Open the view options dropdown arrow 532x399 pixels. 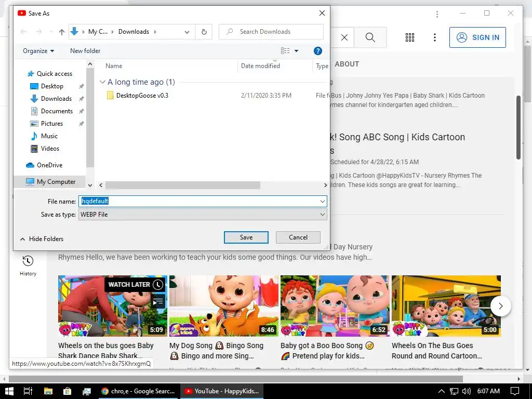[296, 51]
